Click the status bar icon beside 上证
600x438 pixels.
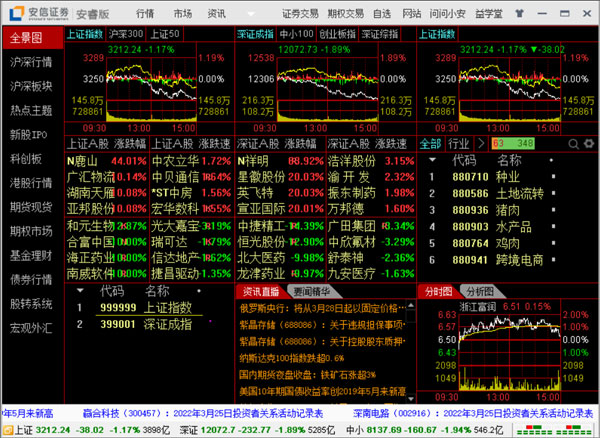8,430
